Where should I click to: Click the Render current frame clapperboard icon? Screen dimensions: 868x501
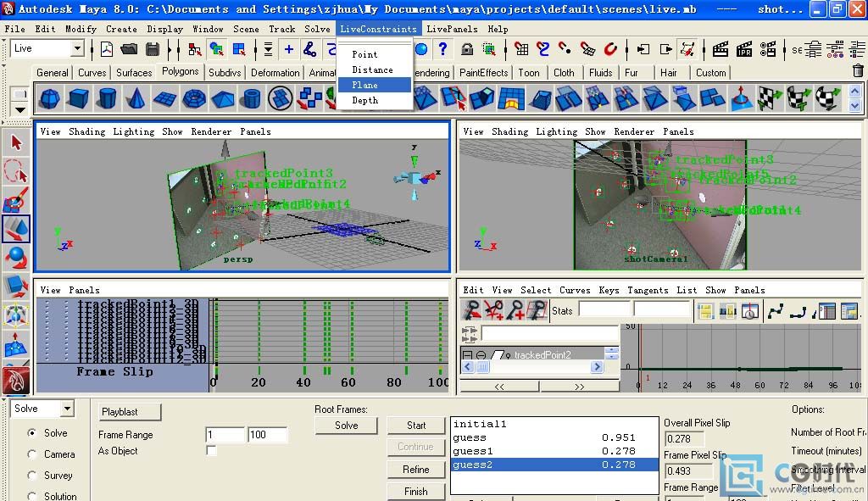pyautogui.click(x=721, y=49)
